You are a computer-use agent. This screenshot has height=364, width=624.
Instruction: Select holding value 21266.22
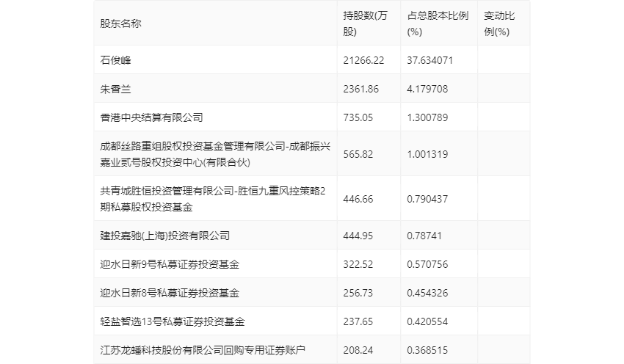pyautogui.click(x=363, y=60)
